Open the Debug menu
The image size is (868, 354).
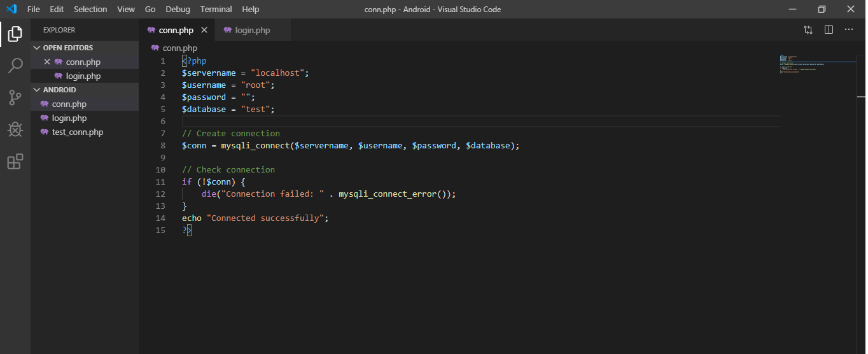[x=178, y=9]
